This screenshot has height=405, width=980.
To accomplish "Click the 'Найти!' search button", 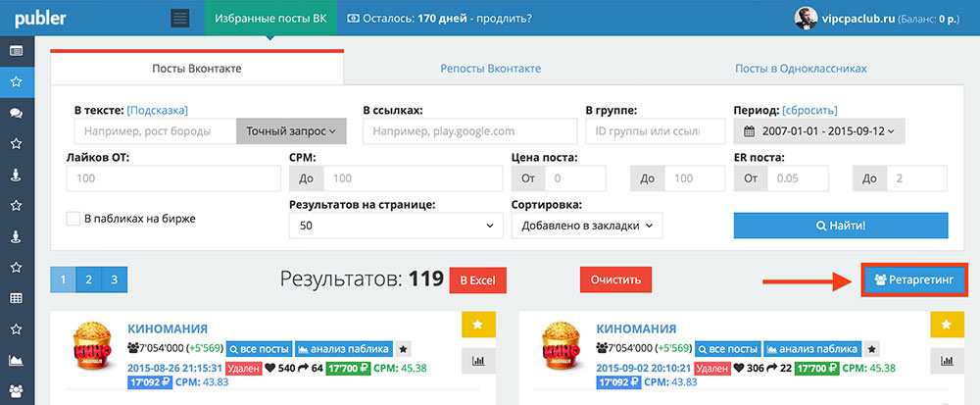I will (841, 226).
